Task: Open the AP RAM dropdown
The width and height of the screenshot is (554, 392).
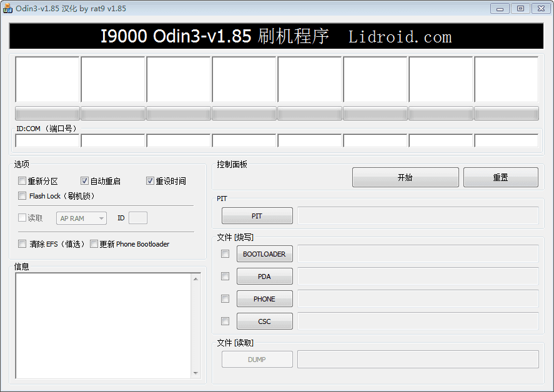Action: pos(81,218)
